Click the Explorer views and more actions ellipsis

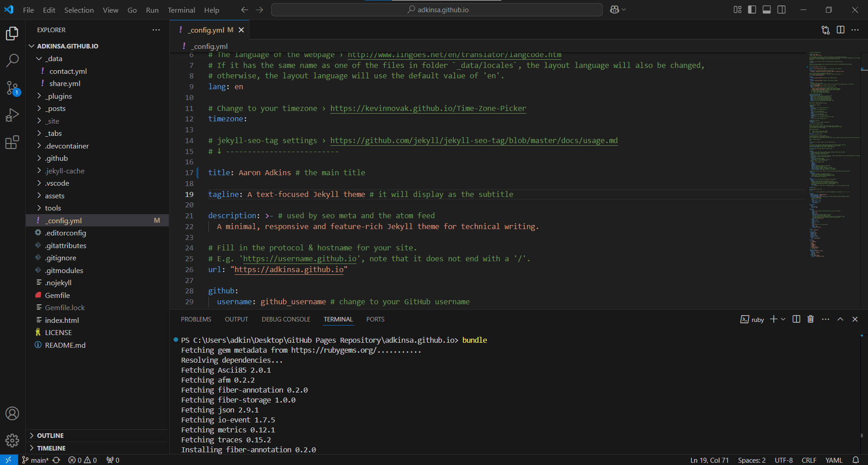156,30
